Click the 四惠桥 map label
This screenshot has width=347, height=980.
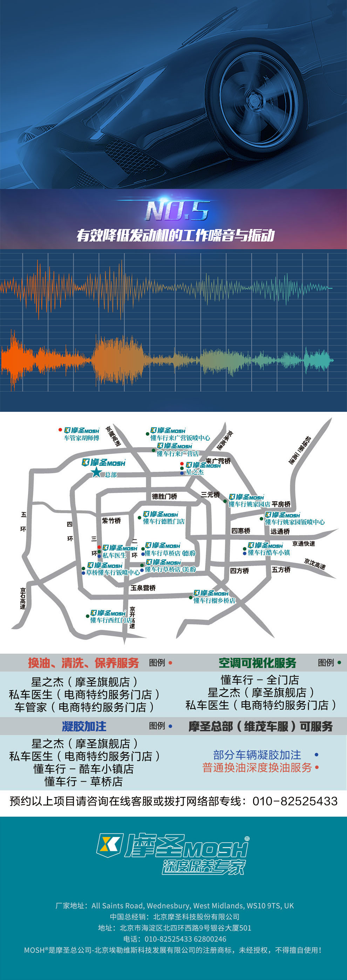click(241, 530)
